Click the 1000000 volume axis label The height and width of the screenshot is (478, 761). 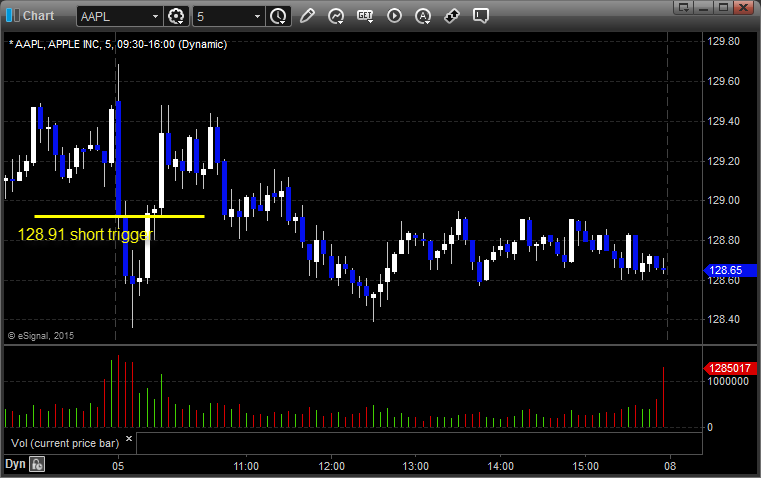coord(728,381)
